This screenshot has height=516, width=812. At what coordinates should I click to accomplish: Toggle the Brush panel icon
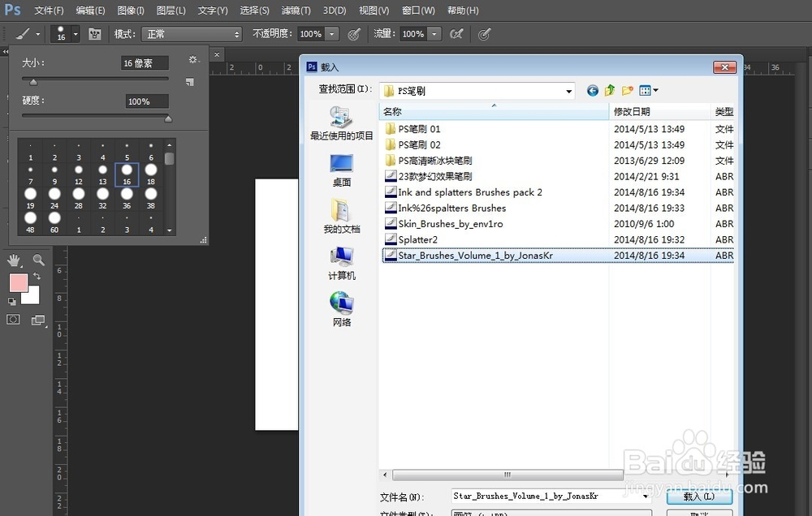tap(95, 34)
